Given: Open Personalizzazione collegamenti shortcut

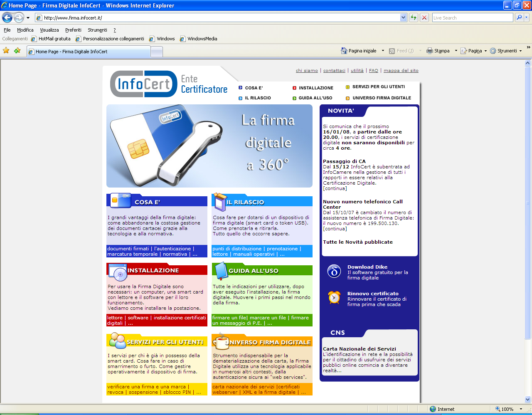Looking at the screenshot, I should click(x=110, y=39).
